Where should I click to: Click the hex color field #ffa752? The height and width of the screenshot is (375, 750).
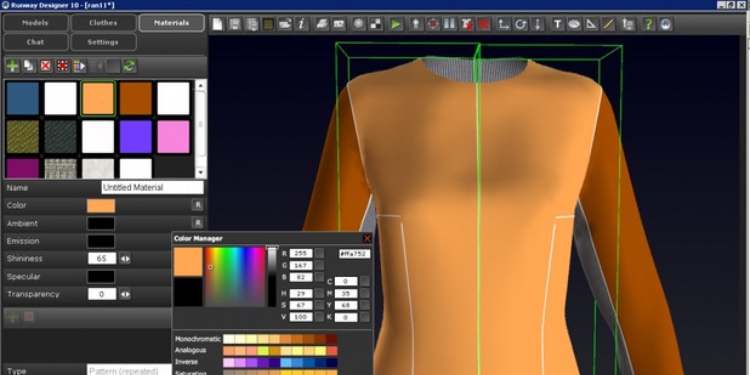(354, 254)
